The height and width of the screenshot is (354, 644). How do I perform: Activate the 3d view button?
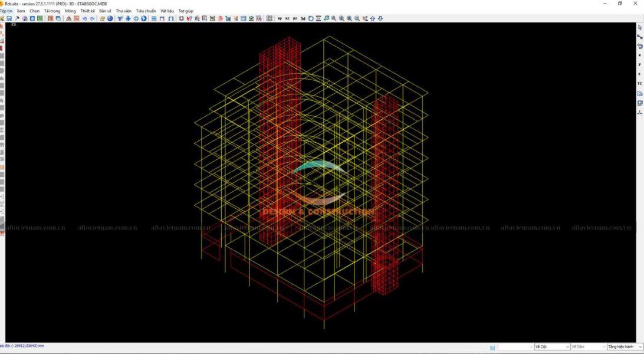303,18
